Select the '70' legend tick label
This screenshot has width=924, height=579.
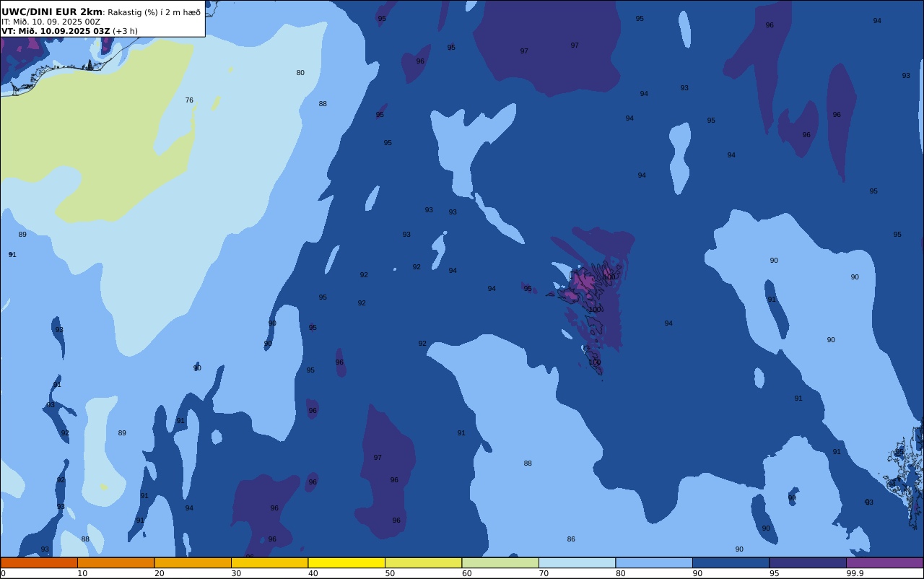pyautogui.click(x=544, y=573)
